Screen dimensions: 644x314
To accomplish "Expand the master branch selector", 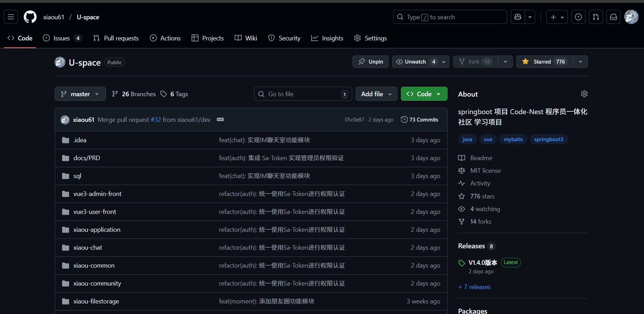I will pyautogui.click(x=80, y=94).
